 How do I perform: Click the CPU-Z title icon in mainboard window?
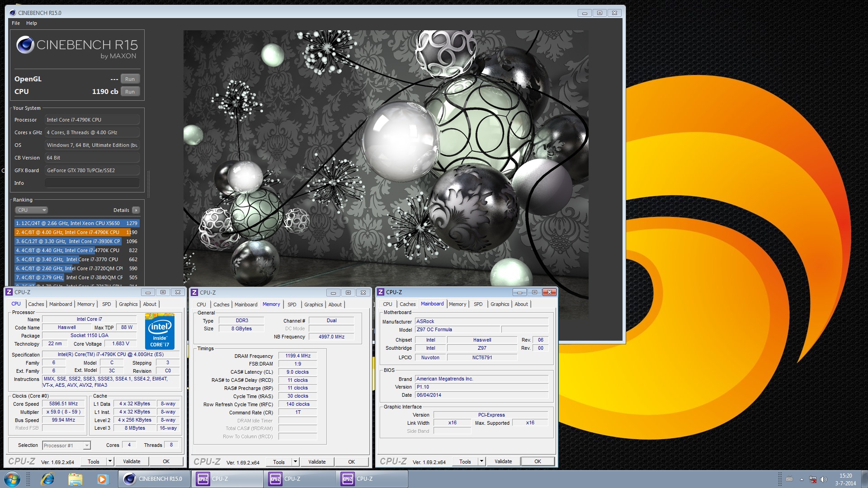[x=381, y=292]
